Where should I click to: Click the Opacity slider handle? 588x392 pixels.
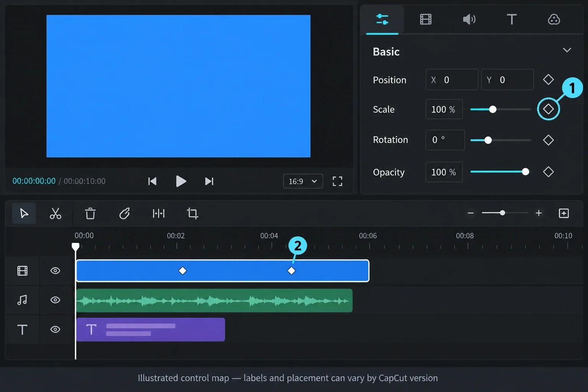click(x=526, y=172)
